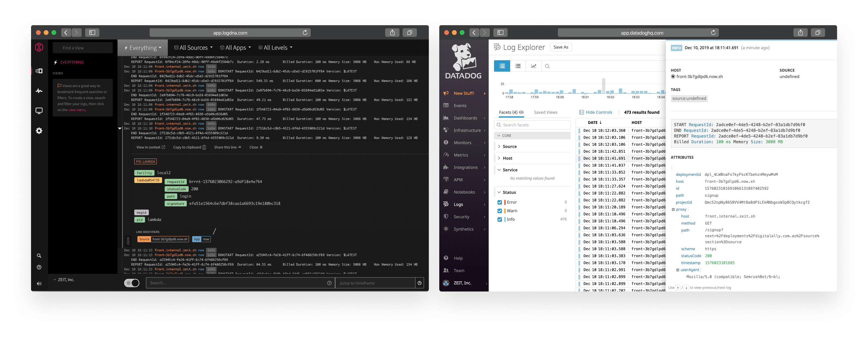The image size is (868, 340).
Task: Open Dashboards in the Datadog sidebar
Action: pos(465,118)
